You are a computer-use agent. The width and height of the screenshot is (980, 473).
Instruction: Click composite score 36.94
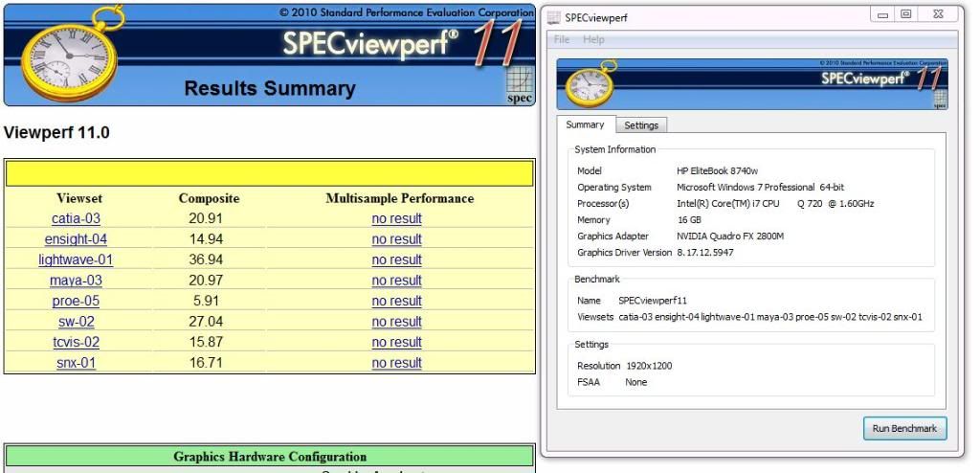pos(206,259)
